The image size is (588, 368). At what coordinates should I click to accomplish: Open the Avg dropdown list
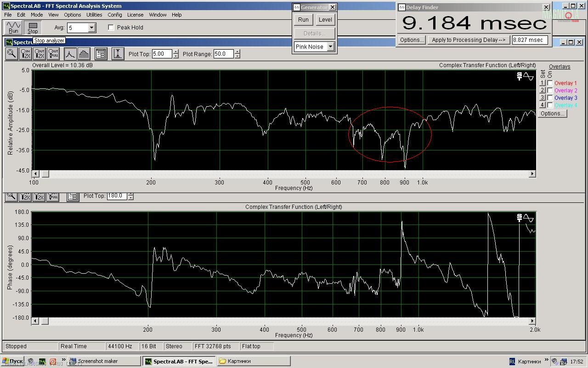tap(91, 28)
